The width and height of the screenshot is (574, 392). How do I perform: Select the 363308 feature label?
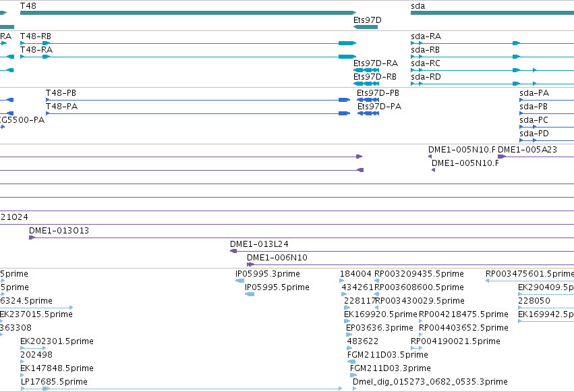point(16,328)
